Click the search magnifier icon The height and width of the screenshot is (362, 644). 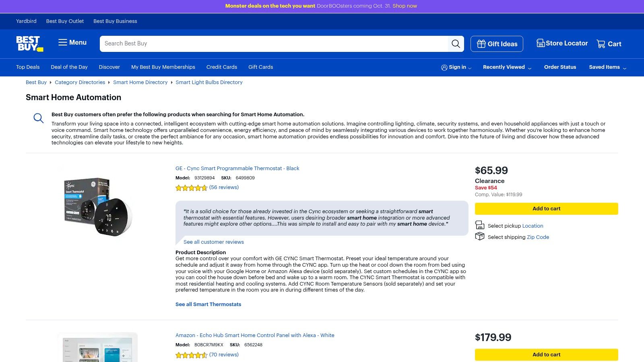point(456,44)
